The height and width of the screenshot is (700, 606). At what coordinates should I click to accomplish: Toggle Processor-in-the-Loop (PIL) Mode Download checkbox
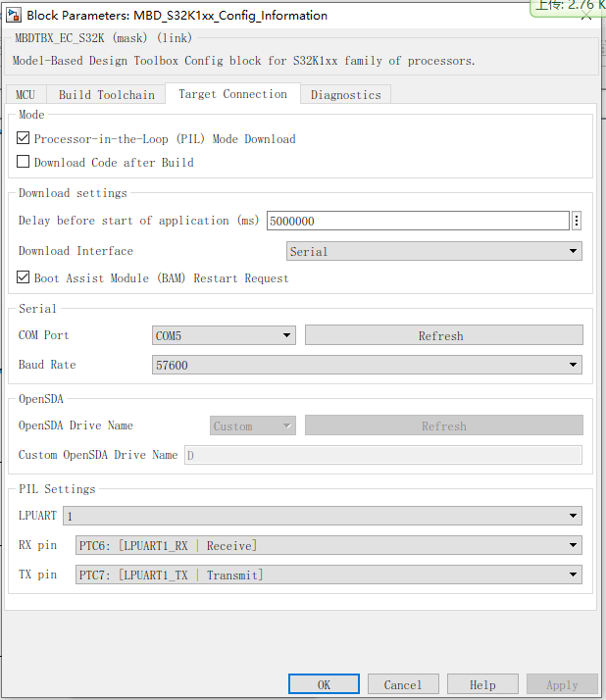23,138
